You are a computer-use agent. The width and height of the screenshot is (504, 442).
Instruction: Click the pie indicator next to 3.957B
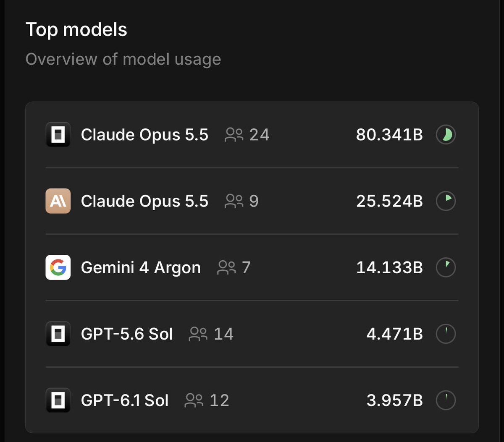point(446,400)
